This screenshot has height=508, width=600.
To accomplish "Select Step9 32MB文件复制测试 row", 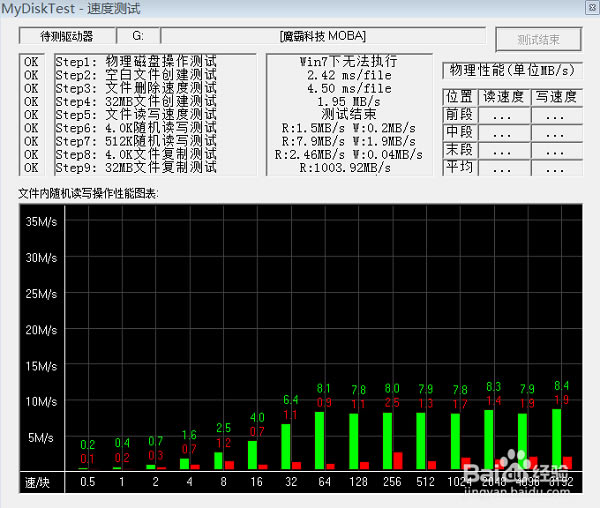I will point(135,167).
